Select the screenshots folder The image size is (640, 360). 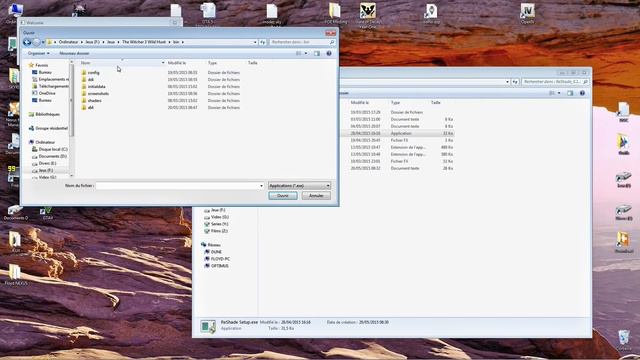(x=98, y=93)
